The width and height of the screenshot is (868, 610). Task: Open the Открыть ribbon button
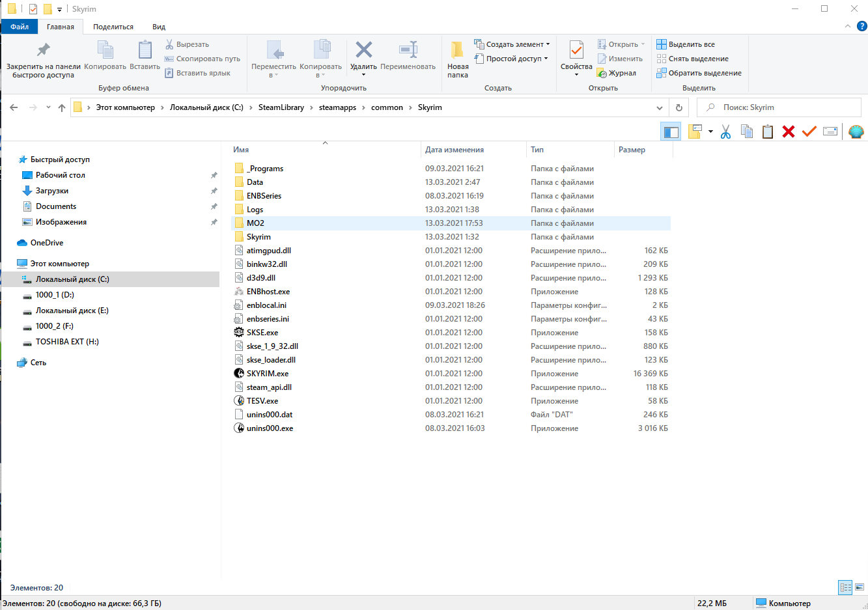pos(623,44)
